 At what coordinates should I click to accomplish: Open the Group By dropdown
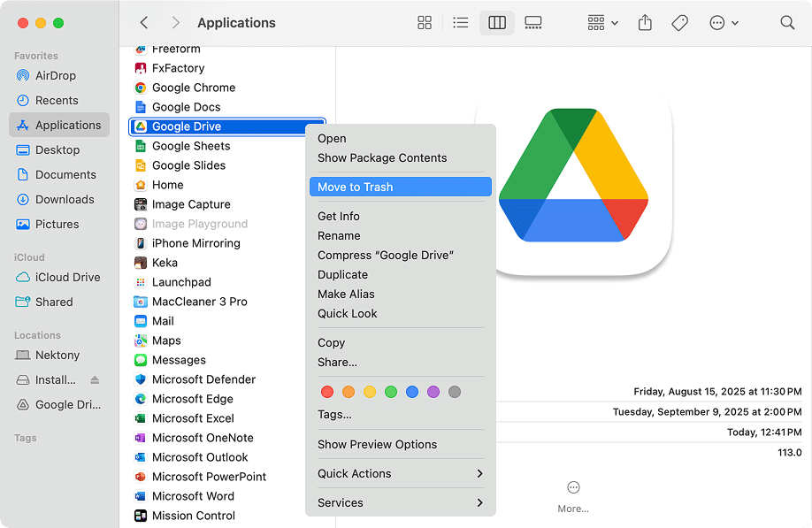pyautogui.click(x=602, y=23)
